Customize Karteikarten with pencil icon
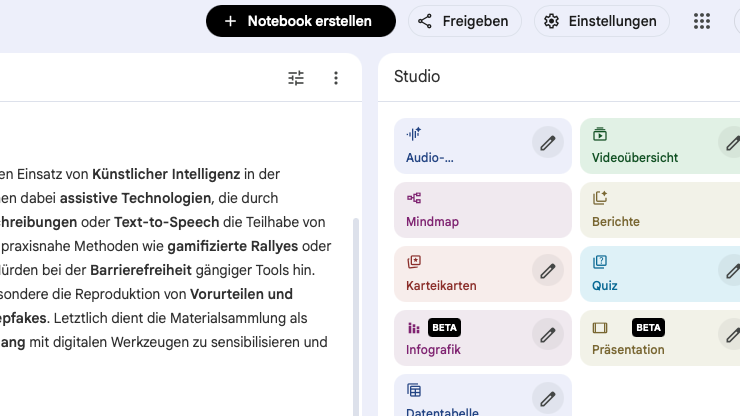Image resolution: width=740 pixels, height=416 pixels. (x=547, y=270)
